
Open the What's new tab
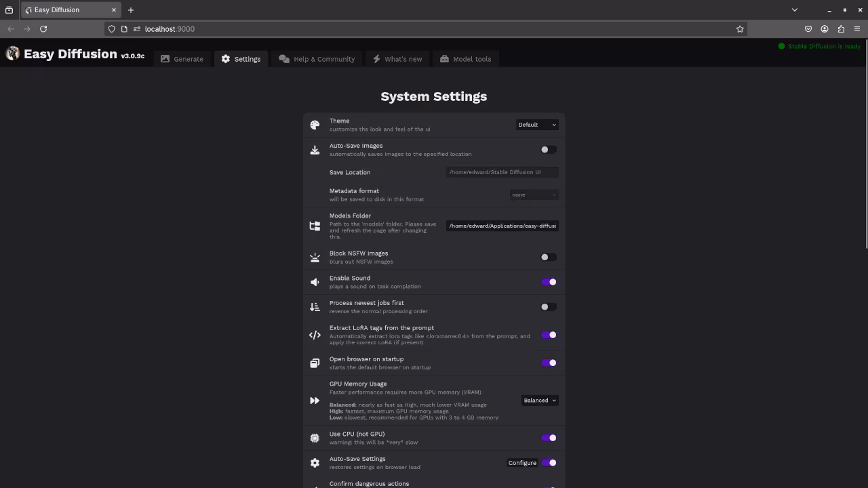tap(397, 59)
